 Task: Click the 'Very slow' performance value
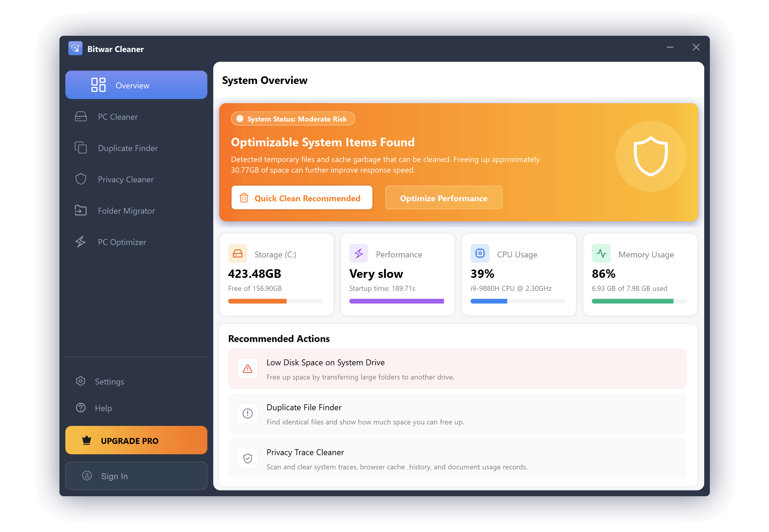[376, 274]
